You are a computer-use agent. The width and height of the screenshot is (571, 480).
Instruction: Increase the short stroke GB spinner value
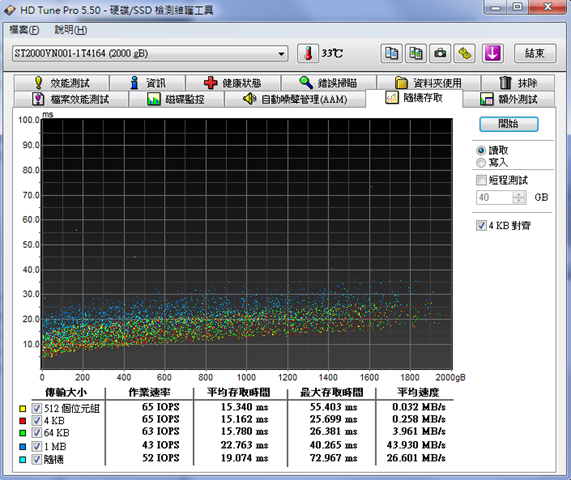(x=519, y=194)
